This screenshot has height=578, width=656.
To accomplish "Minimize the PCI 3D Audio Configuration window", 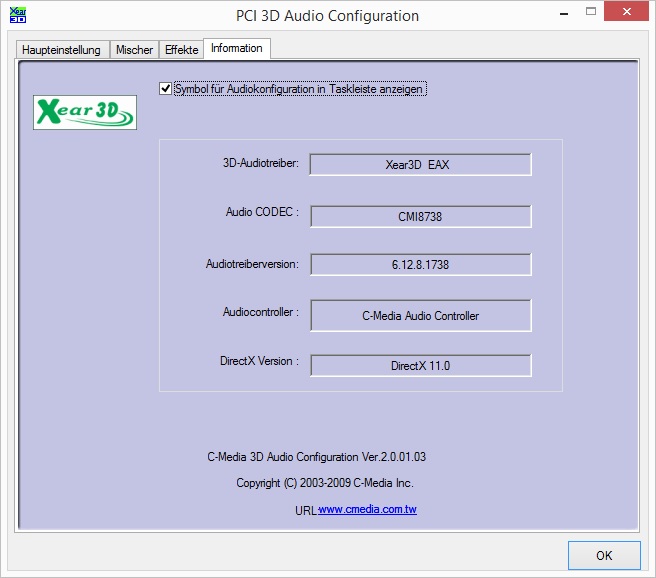I will click(564, 14).
